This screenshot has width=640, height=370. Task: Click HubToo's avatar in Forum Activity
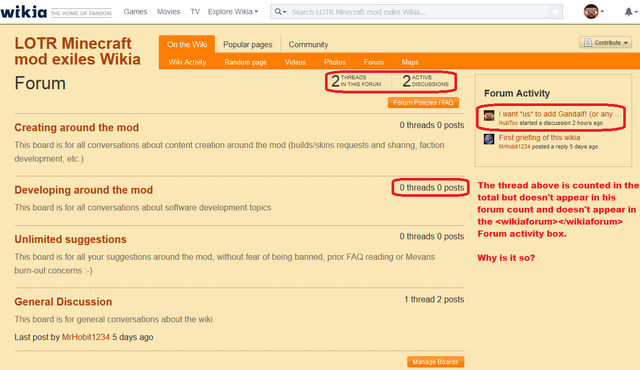pyautogui.click(x=489, y=115)
